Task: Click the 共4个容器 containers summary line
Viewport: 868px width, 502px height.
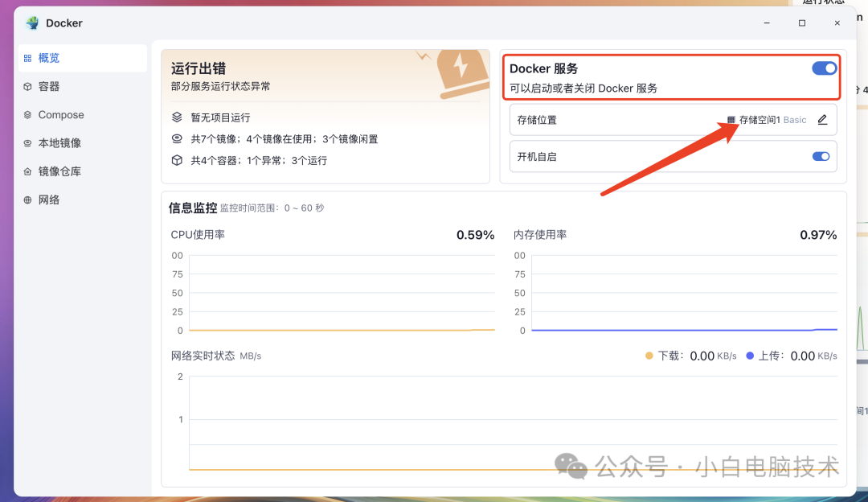Action: (259, 161)
